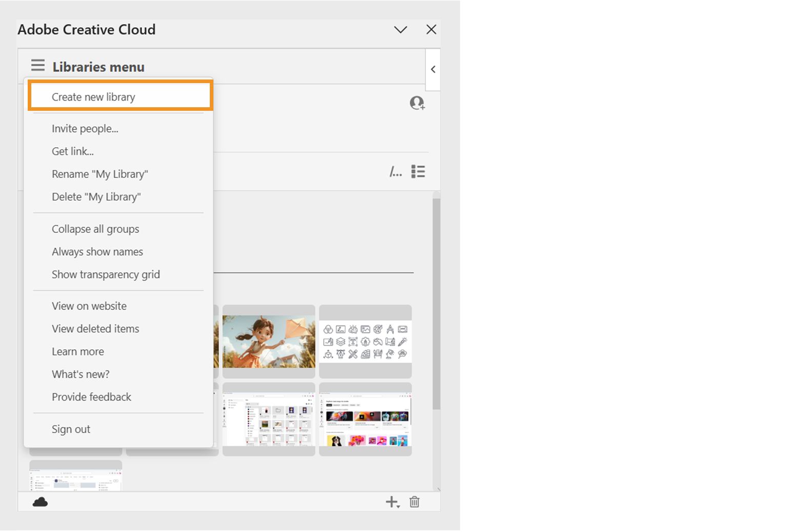
Task: Select Create new library
Action: (x=121, y=96)
